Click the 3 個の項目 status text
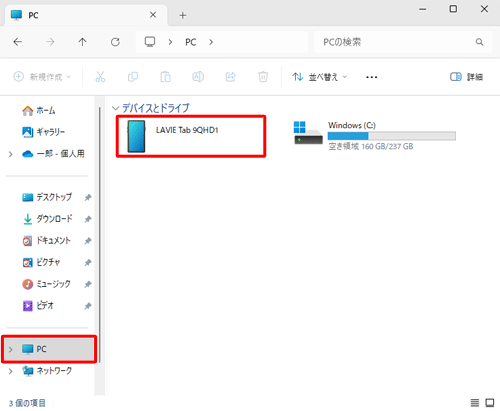The width and height of the screenshot is (500, 411). pos(27,403)
